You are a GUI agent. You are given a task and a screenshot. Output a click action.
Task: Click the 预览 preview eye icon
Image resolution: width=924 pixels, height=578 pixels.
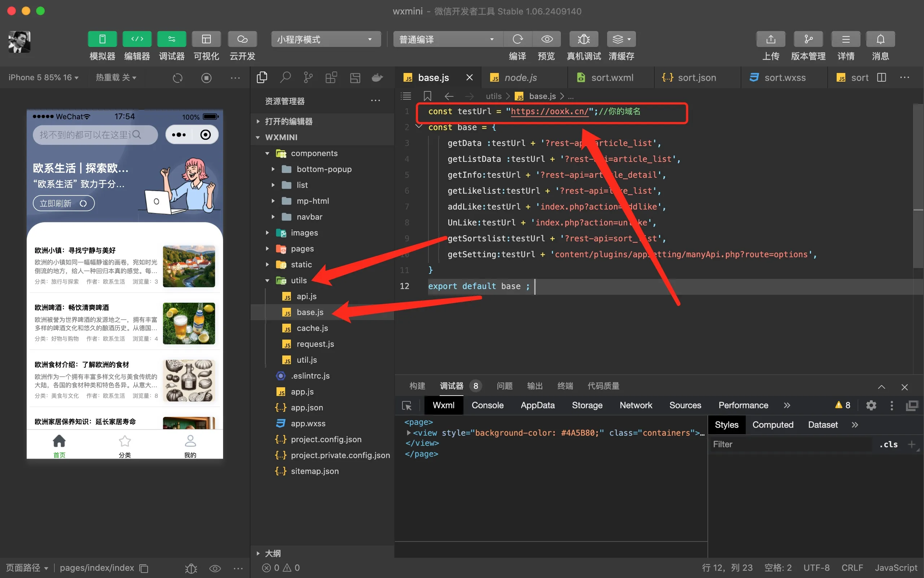tap(547, 39)
